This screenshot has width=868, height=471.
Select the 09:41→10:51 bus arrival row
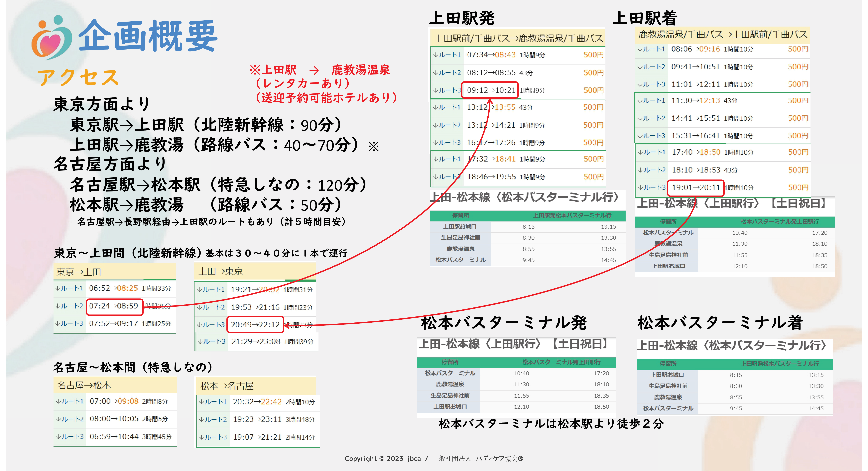click(x=723, y=67)
